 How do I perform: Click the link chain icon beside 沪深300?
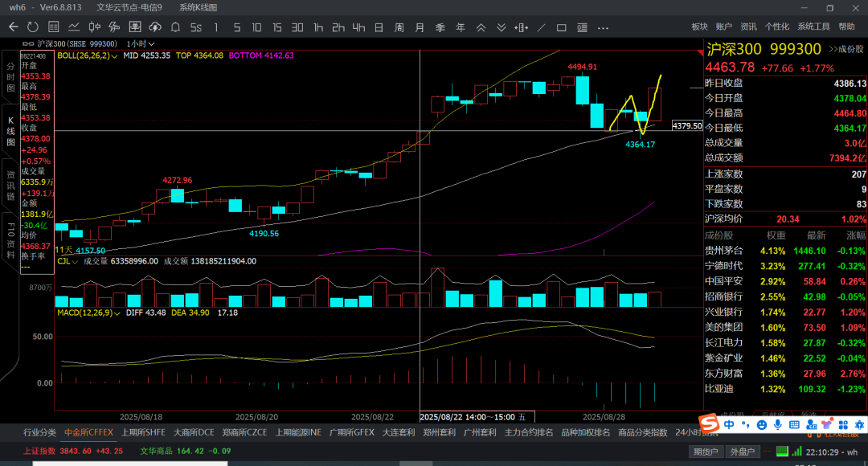(28, 43)
